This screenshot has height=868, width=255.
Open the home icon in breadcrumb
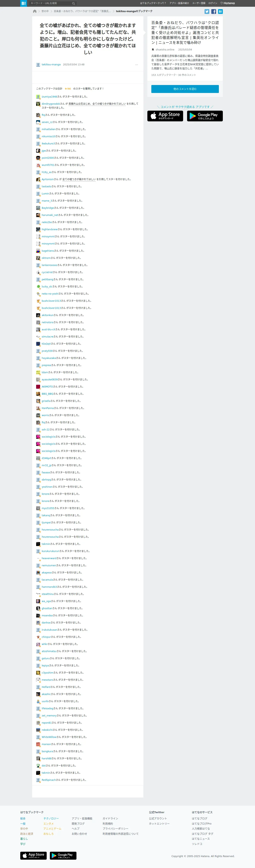click(x=35, y=11)
